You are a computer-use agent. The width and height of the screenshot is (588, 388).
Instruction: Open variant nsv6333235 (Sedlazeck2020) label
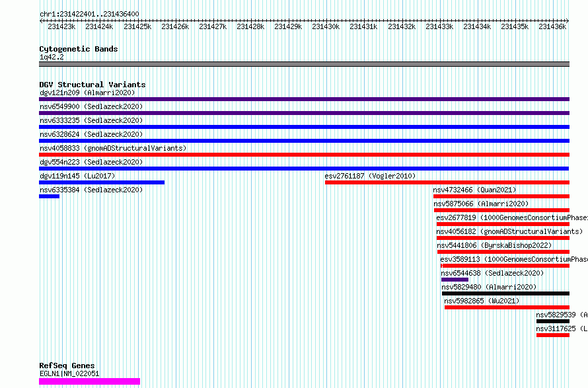click(91, 120)
